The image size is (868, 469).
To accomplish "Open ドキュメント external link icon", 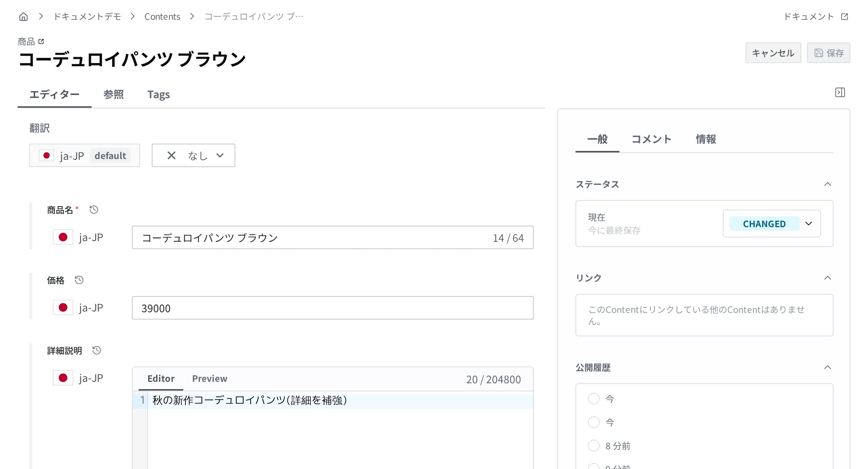I will coord(845,16).
